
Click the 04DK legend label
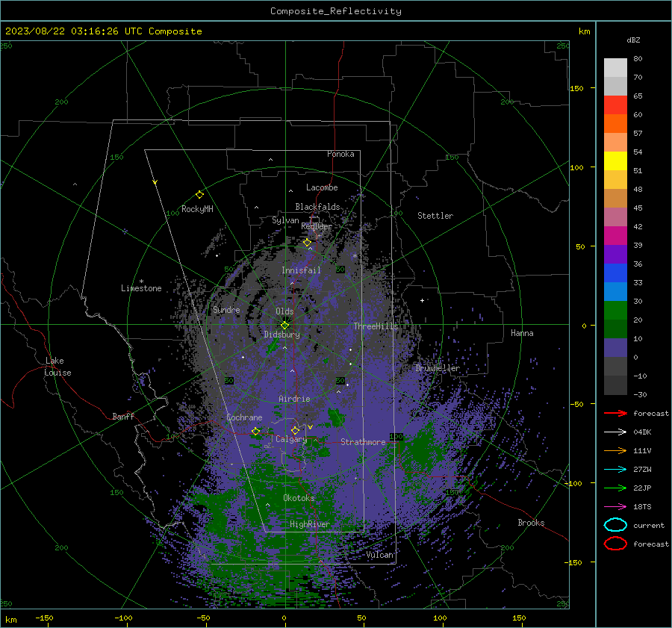tap(642, 432)
